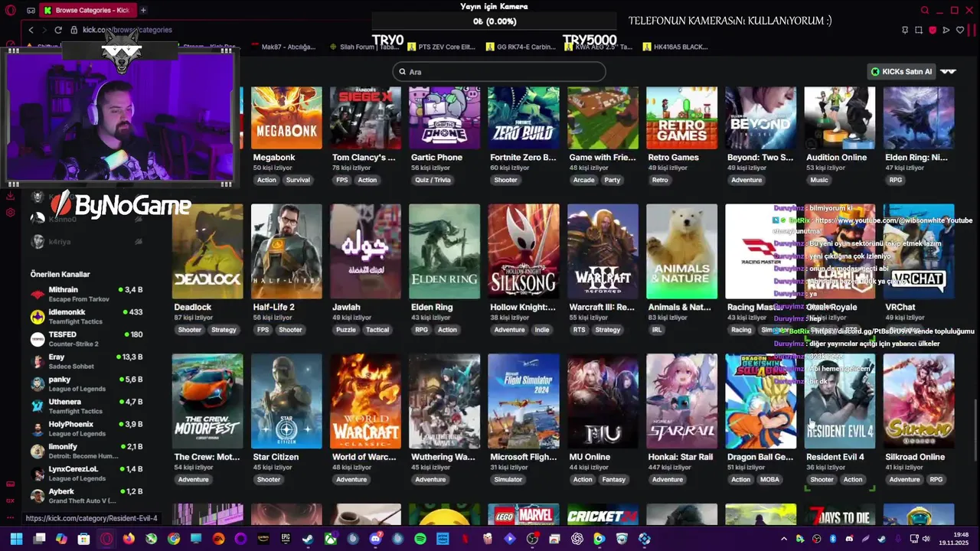
Task: Open HolyPhoenix's channel avatar
Action: pyautogui.click(x=38, y=429)
